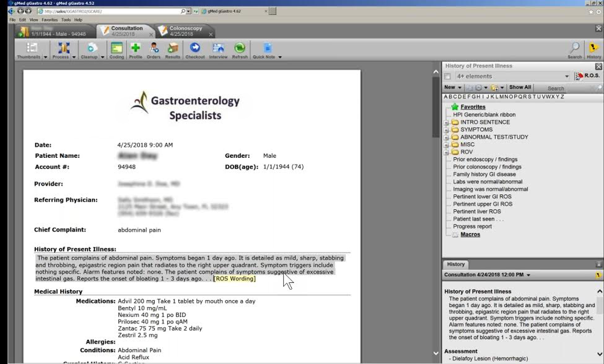Screen dimensions: 604x364
Task: Open the Edit menu
Action: tap(22, 20)
